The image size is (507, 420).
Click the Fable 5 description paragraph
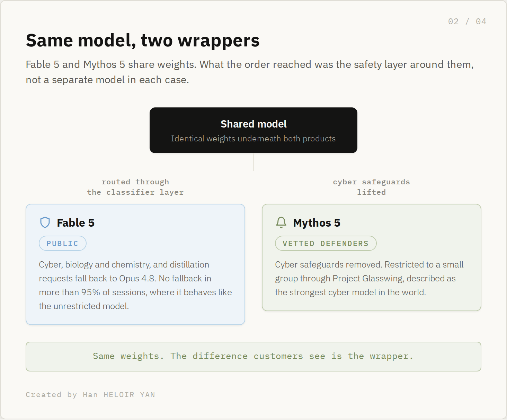(x=135, y=285)
